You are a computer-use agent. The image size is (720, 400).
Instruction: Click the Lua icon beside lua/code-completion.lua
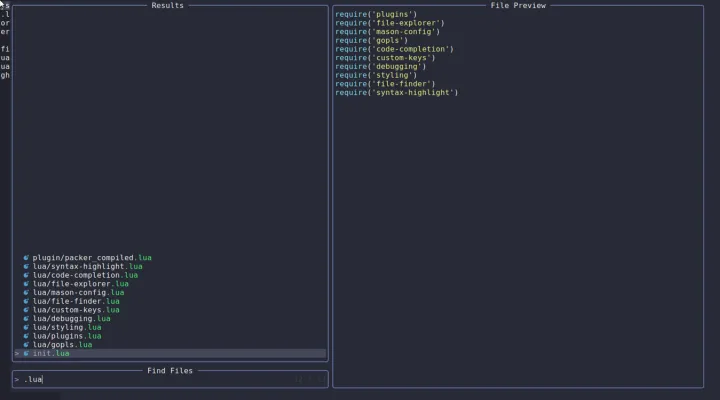point(26,275)
